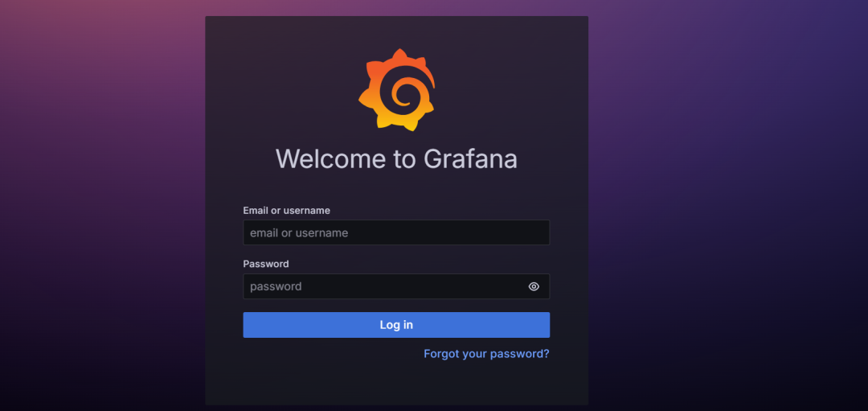The width and height of the screenshot is (868, 411).
Task: Click the word Grafana in the heading
Action: 470,159
